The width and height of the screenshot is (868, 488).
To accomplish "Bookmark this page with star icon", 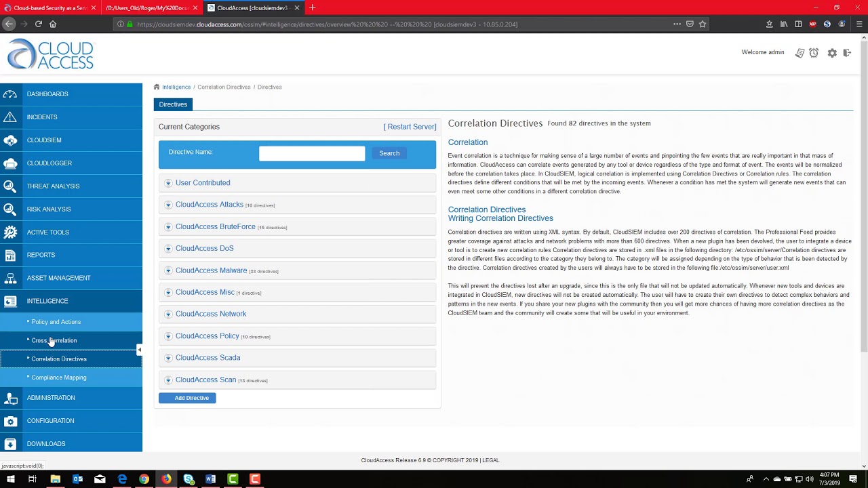I will click(x=703, y=24).
